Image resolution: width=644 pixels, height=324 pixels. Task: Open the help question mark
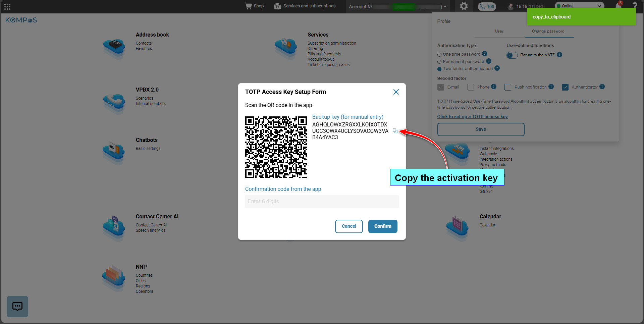[635, 6]
